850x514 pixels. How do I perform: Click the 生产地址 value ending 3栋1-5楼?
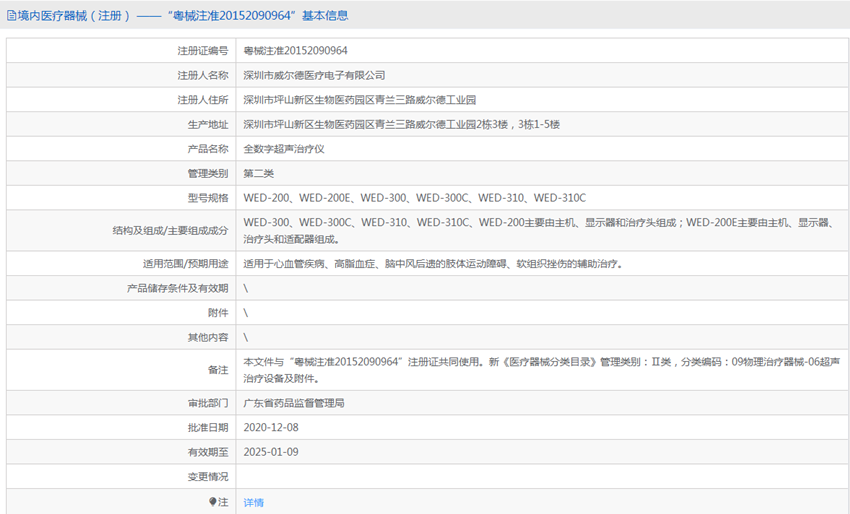401,124
